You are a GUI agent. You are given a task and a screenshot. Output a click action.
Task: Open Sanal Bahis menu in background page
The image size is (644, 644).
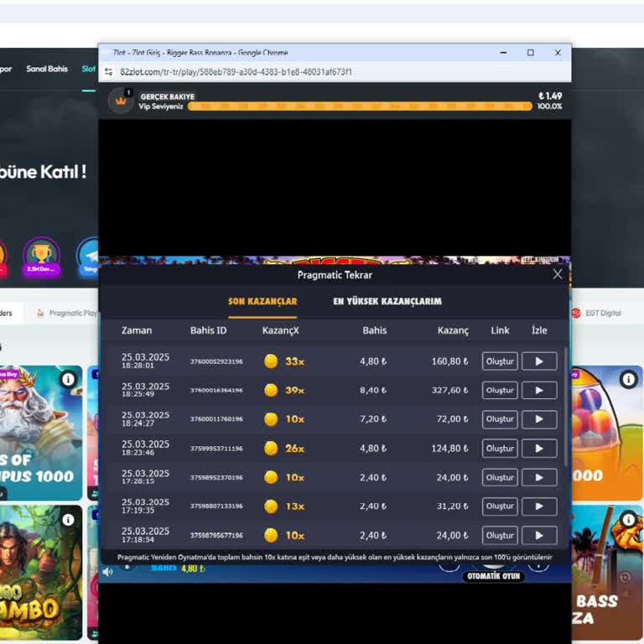tap(47, 69)
